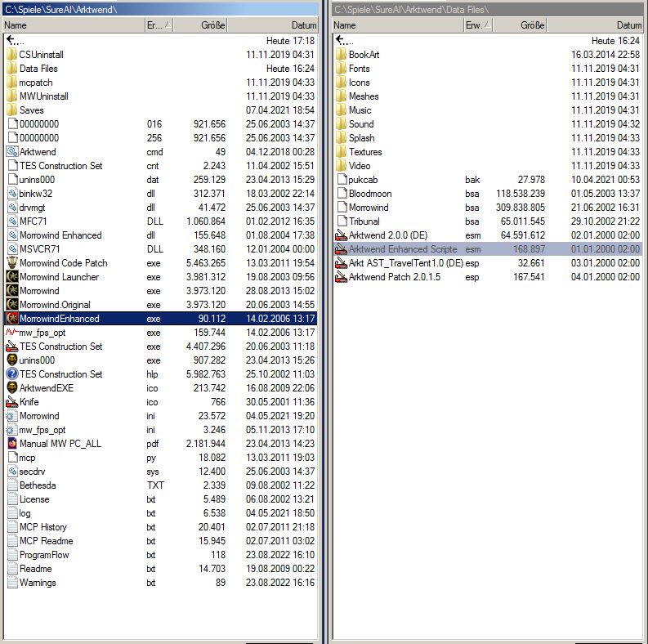This screenshot has height=644, width=648.
Task: Click the Morrowind Launcher exe icon
Action: tap(12, 277)
